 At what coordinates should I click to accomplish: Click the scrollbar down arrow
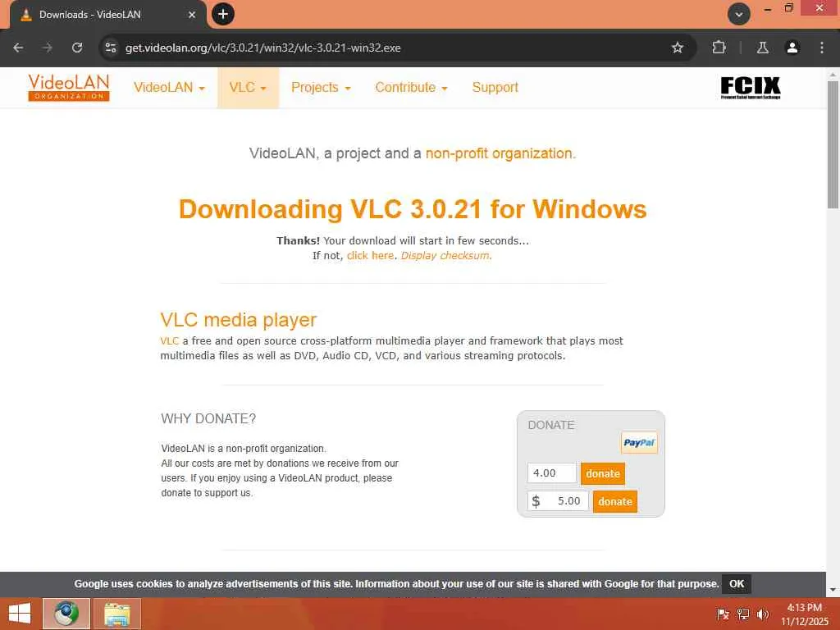click(833, 590)
